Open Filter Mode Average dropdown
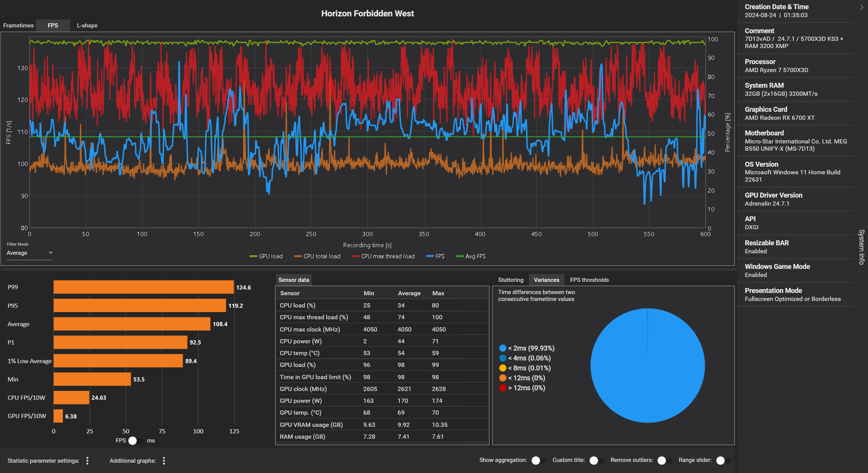The image size is (868, 473). (x=29, y=253)
